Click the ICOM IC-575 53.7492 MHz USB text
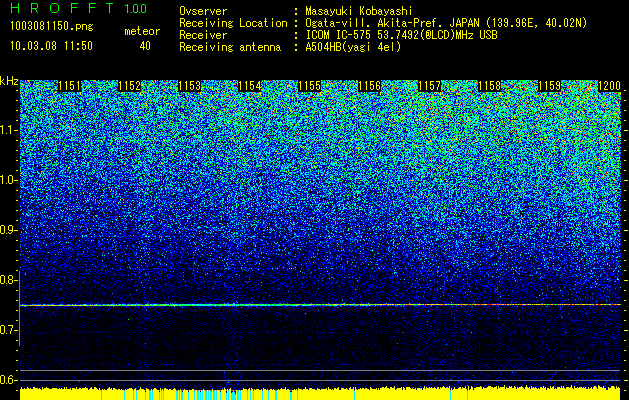629x400 pixels. 401,35
